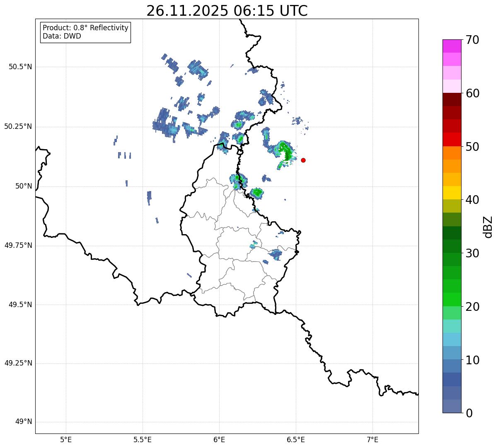Click the "Product: 0.8° Reflectivity" label
The image size is (498, 448).
tap(86, 28)
